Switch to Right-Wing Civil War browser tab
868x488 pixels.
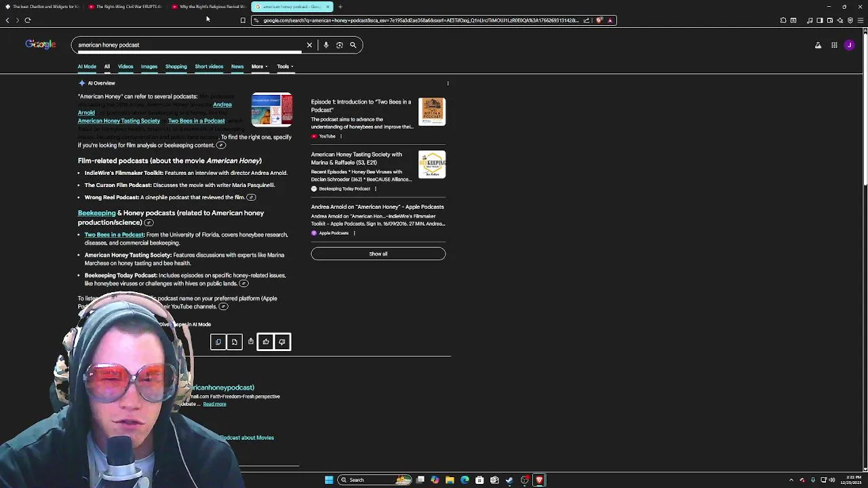click(x=125, y=7)
